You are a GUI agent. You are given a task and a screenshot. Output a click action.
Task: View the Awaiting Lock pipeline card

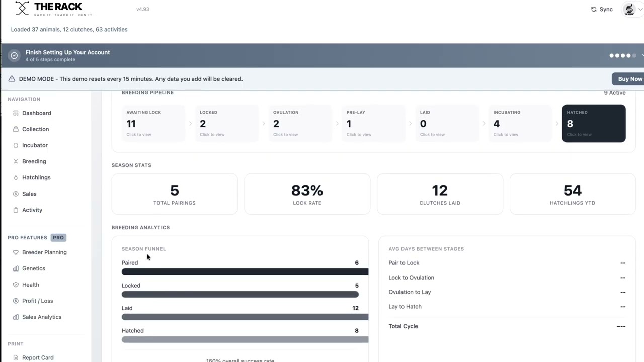153,123
